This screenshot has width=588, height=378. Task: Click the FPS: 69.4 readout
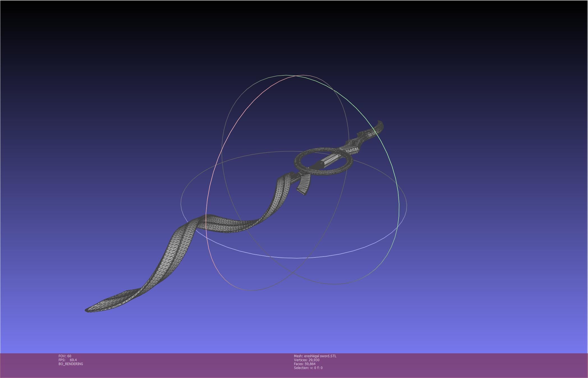click(x=68, y=360)
